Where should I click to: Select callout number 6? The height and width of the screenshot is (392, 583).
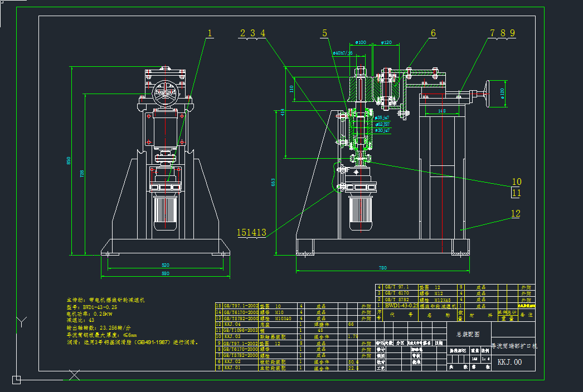(x=433, y=33)
